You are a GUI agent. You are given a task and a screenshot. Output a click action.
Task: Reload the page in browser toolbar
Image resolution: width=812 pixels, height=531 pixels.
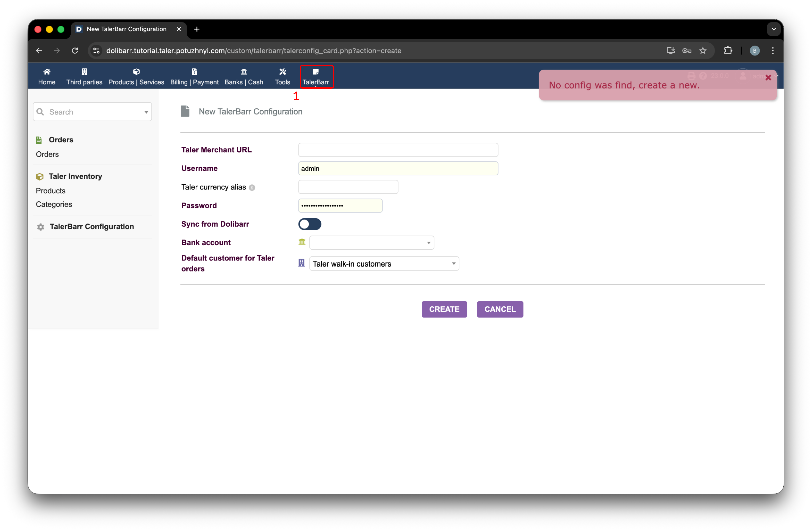tap(75, 51)
